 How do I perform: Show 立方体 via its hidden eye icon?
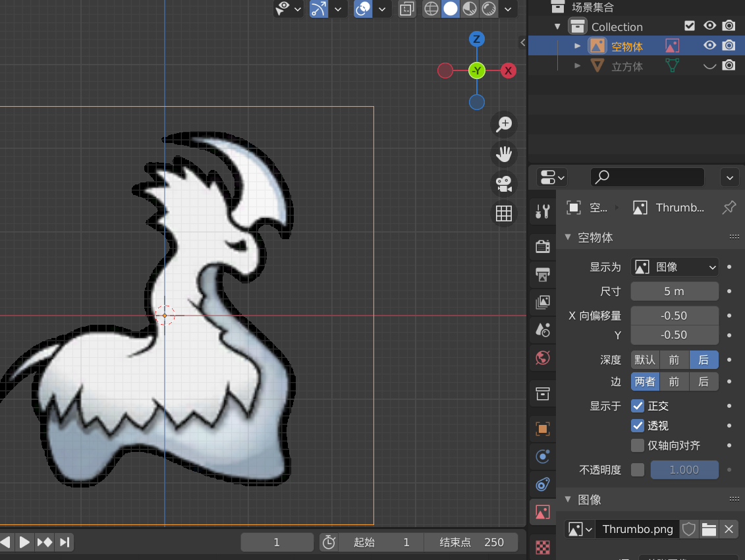pos(709,66)
